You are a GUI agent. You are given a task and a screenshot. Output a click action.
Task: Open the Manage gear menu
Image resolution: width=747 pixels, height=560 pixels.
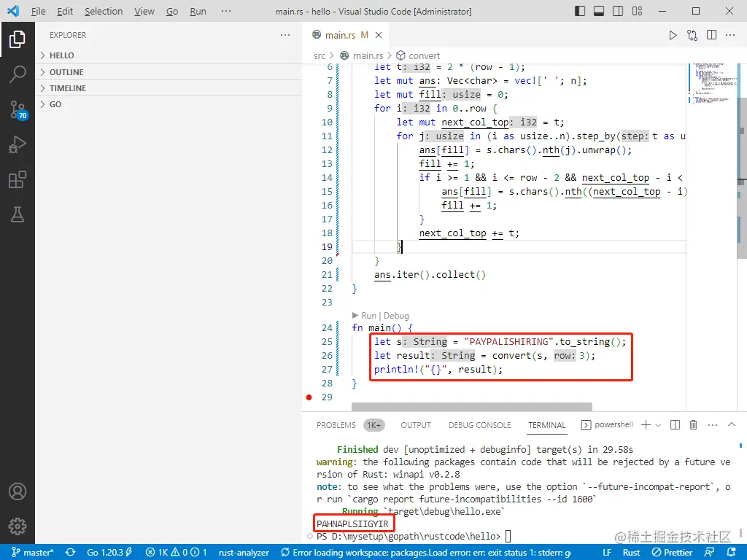(x=18, y=526)
